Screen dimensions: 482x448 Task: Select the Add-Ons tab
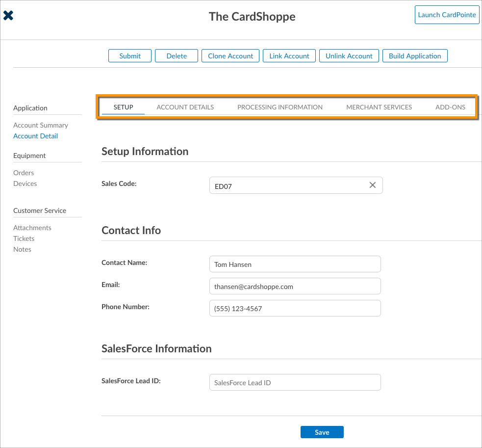[x=450, y=107]
